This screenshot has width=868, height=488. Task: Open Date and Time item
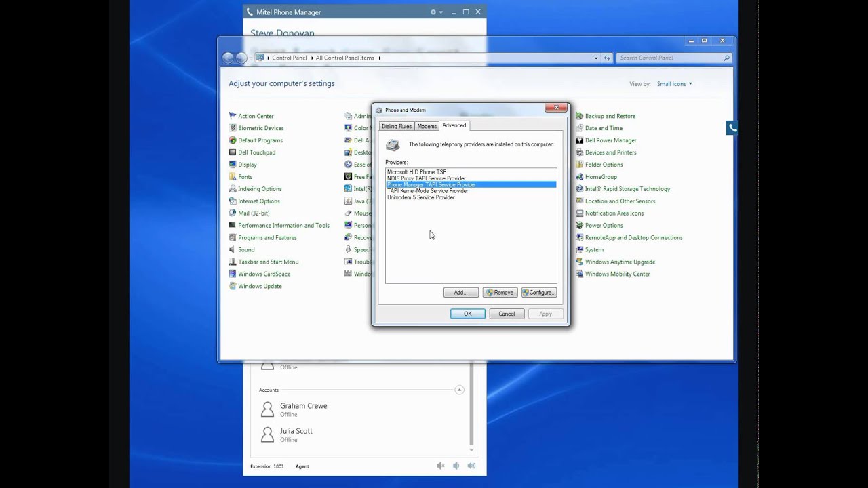pyautogui.click(x=604, y=128)
